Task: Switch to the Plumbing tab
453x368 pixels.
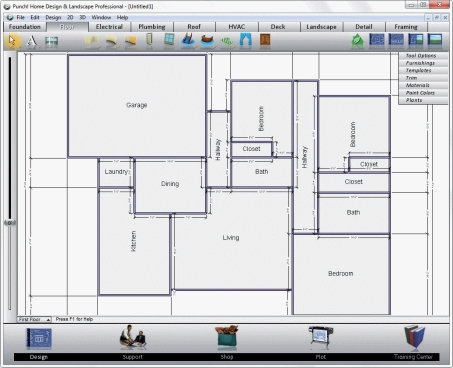Action: pos(152,27)
